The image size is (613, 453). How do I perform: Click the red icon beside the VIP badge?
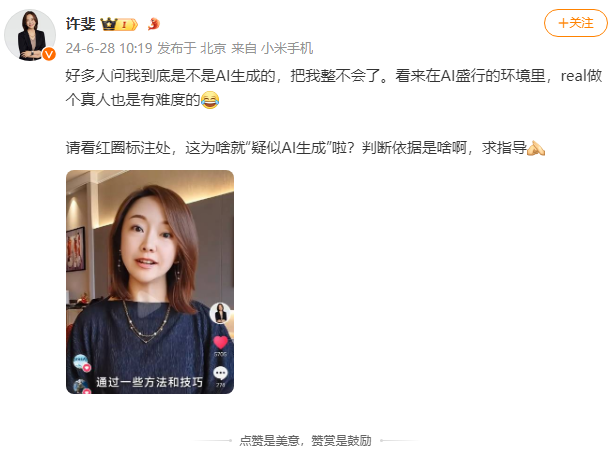[x=154, y=24]
